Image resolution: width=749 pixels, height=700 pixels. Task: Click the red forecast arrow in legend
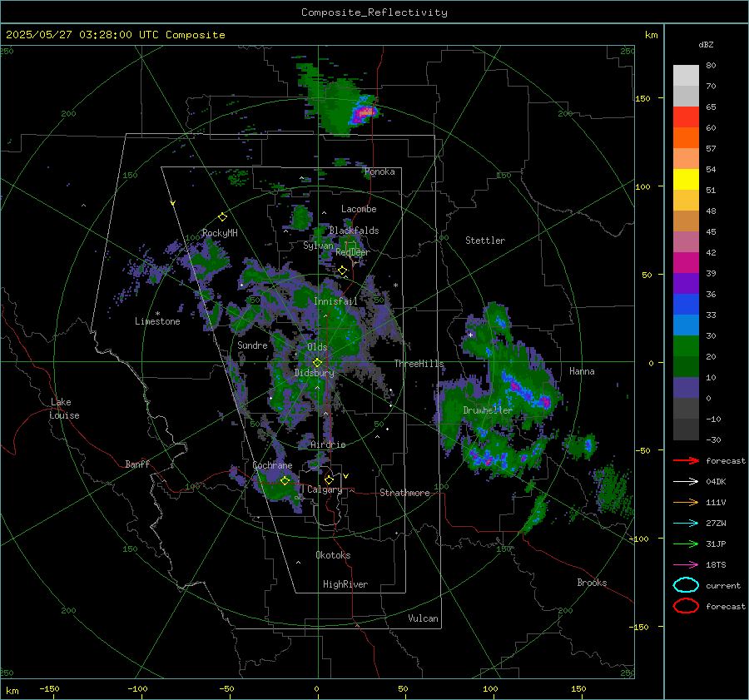pos(686,460)
